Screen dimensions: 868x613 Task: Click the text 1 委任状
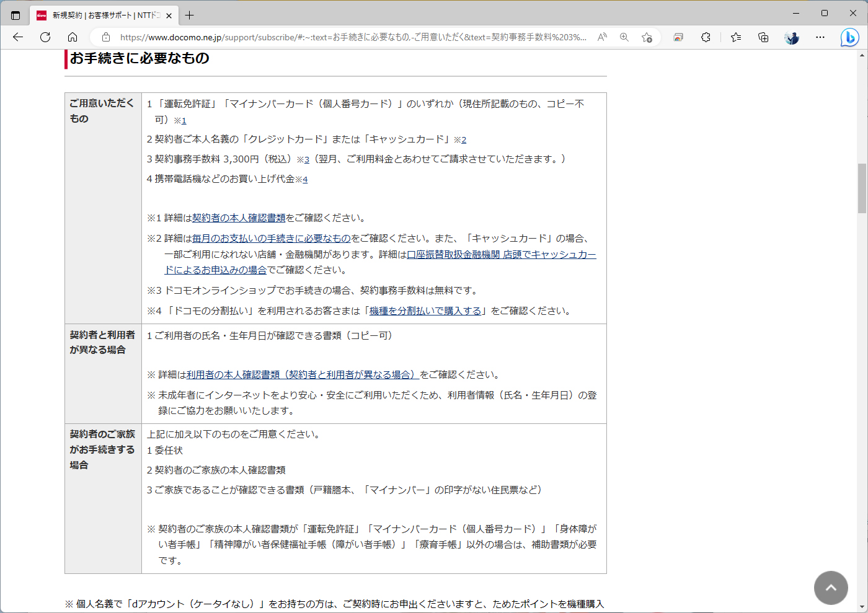[165, 451]
